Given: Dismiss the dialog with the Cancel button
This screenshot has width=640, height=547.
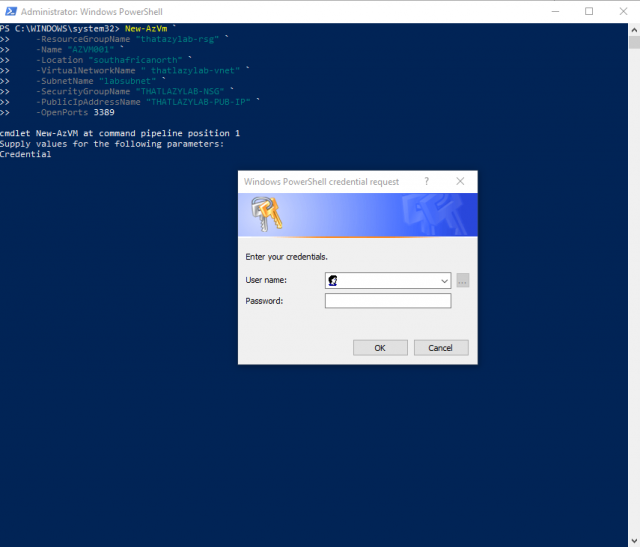Looking at the screenshot, I should 441,348.
